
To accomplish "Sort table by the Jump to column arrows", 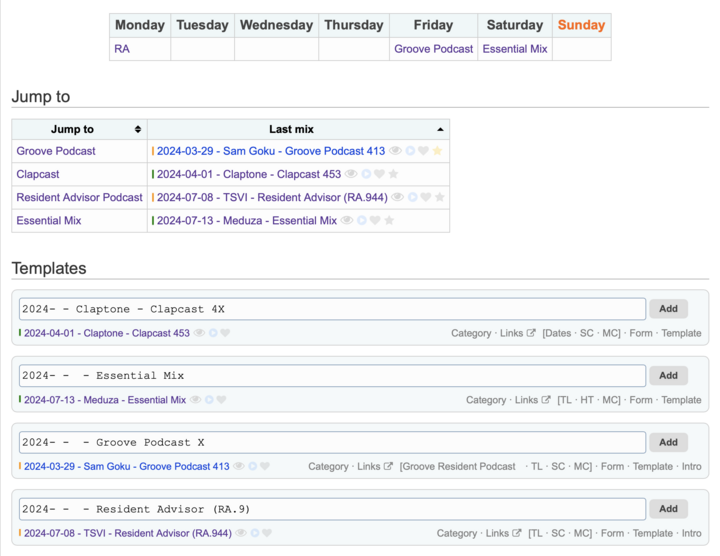I will (x=138, y=129).
